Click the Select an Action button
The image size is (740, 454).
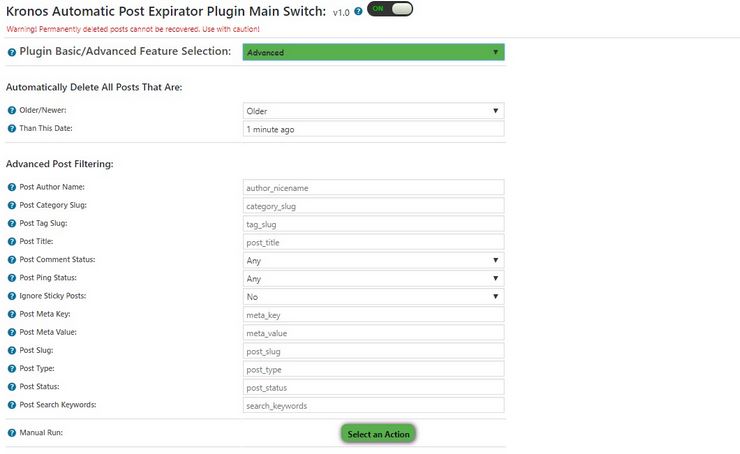pyautogui.click(x=378, y=434)
